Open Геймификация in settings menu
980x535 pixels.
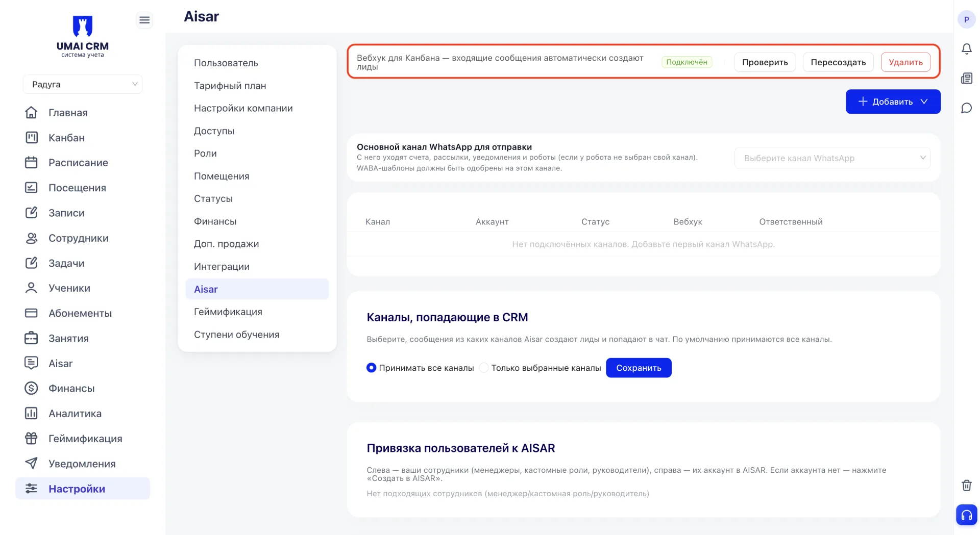(x=257, y=312)
